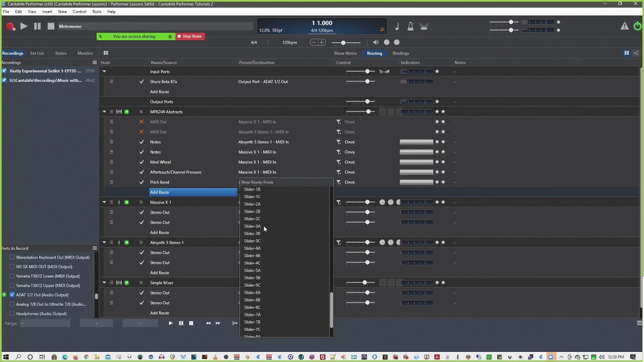Click the filter icon on the Massive X 1 rack
This screenshot has width=644, height=362.
[x=339, y=202]
